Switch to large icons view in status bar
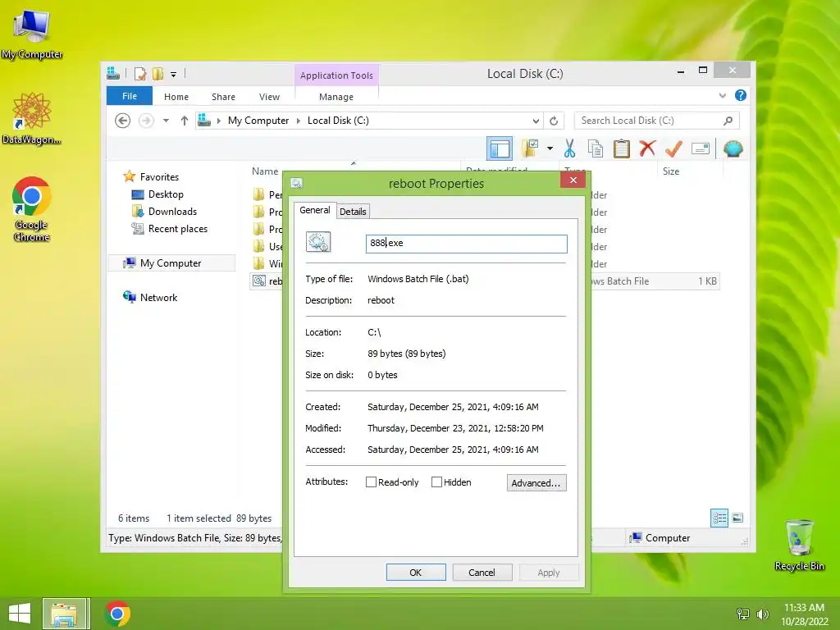Viewport: 840px width, 630px height. pyautogui.click(x=737, y=518)
